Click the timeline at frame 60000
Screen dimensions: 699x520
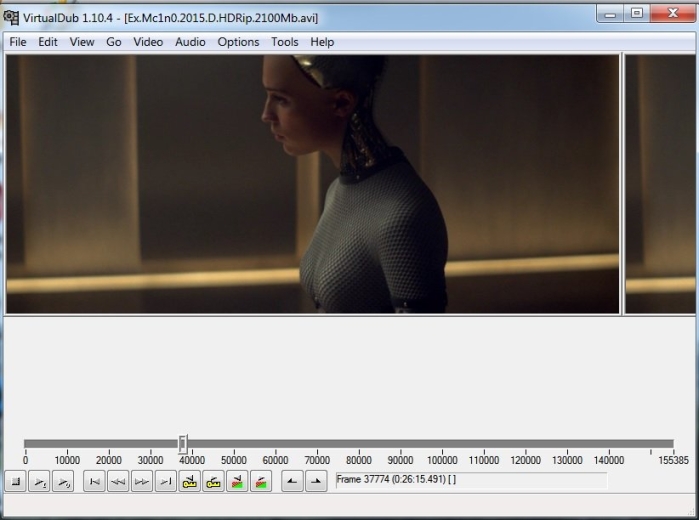(x=275, y=444)
